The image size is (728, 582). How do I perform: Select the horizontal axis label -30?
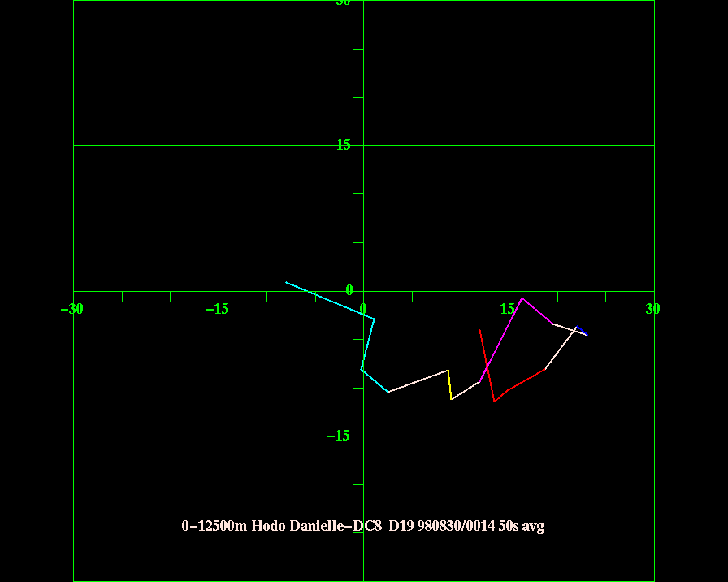tap(72, 308)
